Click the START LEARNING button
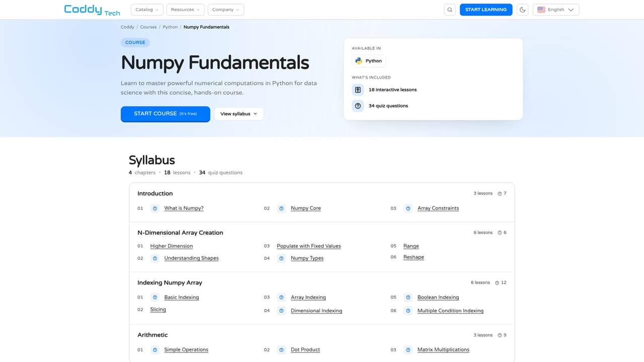The image size is (644, 362). pos(486,10)
